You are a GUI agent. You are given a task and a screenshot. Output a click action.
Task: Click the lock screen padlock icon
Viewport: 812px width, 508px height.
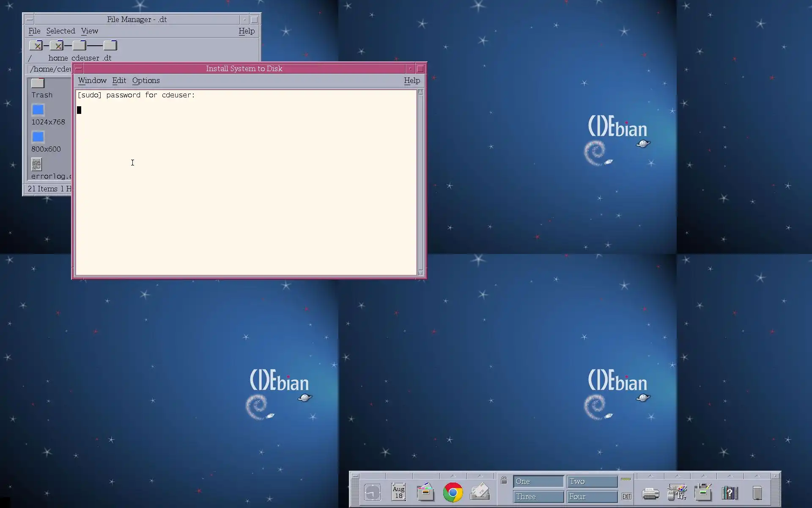[x=504, y=480]
